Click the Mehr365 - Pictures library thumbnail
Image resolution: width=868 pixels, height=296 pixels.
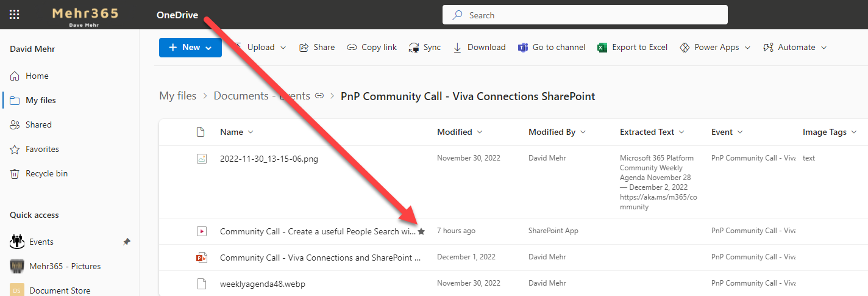click(17, 266)
